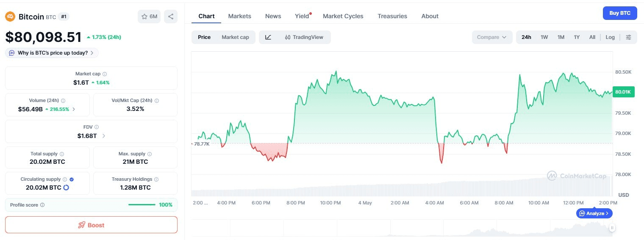The width and height of the screenshot is (644, 240).
Task: Click the $56.49B volume value
Action: [x=31, y=109]
